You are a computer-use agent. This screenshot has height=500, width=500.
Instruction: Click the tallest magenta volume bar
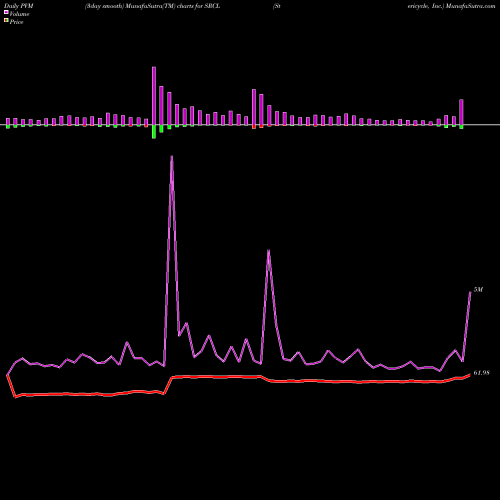coord(154,96)
